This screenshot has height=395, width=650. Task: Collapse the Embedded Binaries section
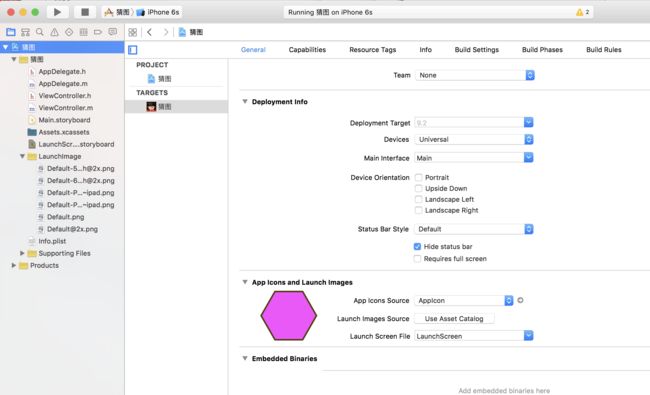point(245,359)
